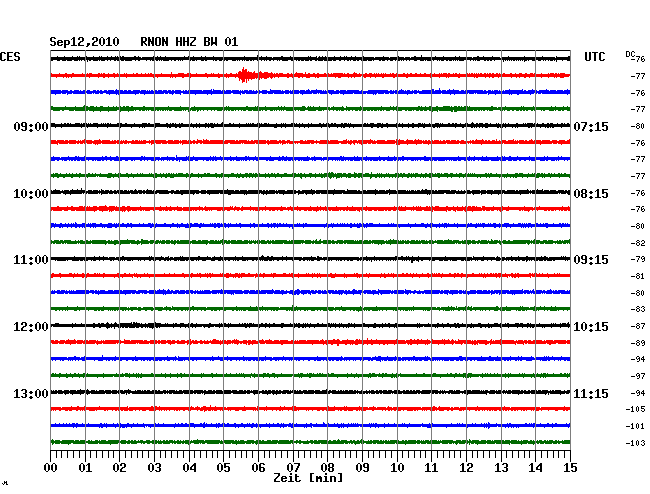Click the 08:15 UTC time label
This screenshot has height=494, width=650.
[x=591, y=194]
